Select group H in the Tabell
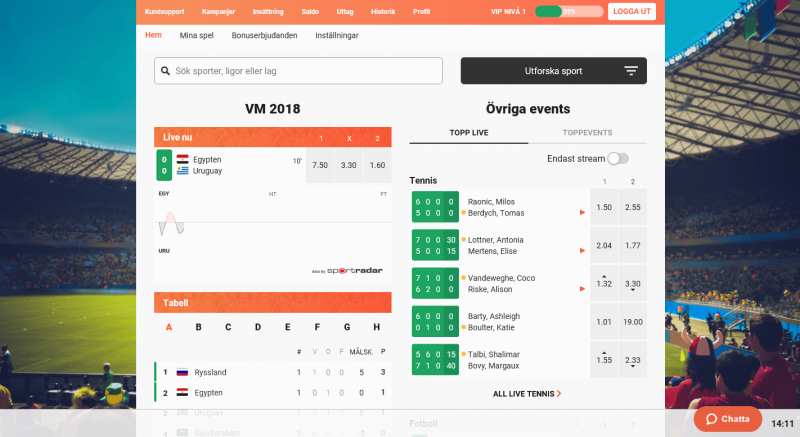Screen dimensions: 800x437 pyautogui.click(x=377, y=327)
